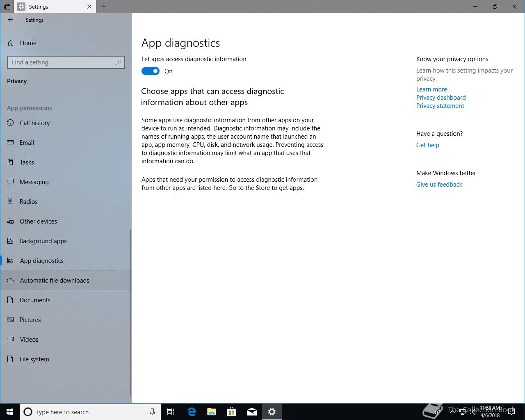The width and height of the screenshot is (525, 420).
Task: Click the Pictures image icon
Action: pos(11,320)
